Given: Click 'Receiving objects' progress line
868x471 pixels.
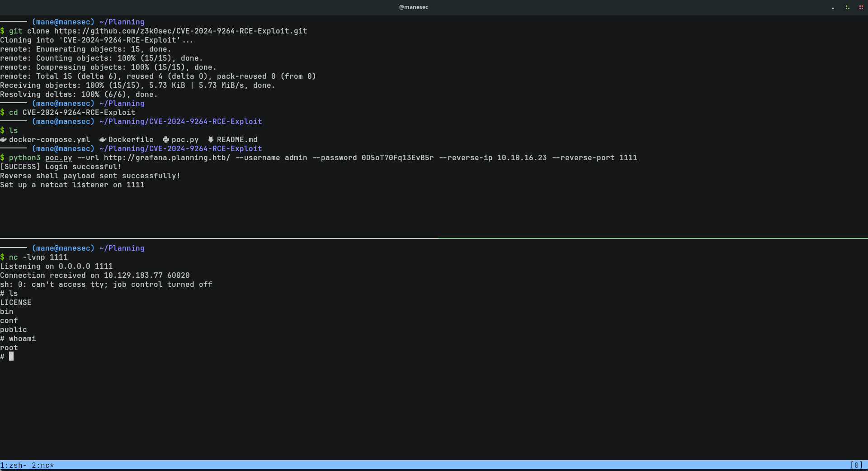Looking at the screenshot, I should coord(138,85).
